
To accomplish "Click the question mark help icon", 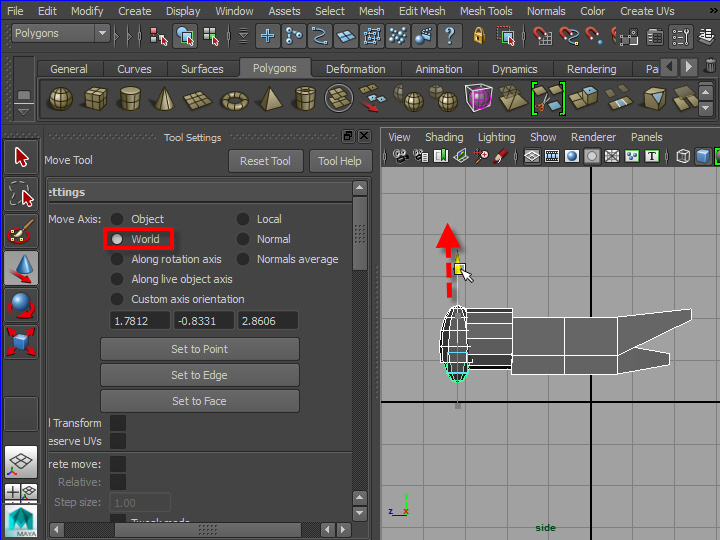I will 450,36.
